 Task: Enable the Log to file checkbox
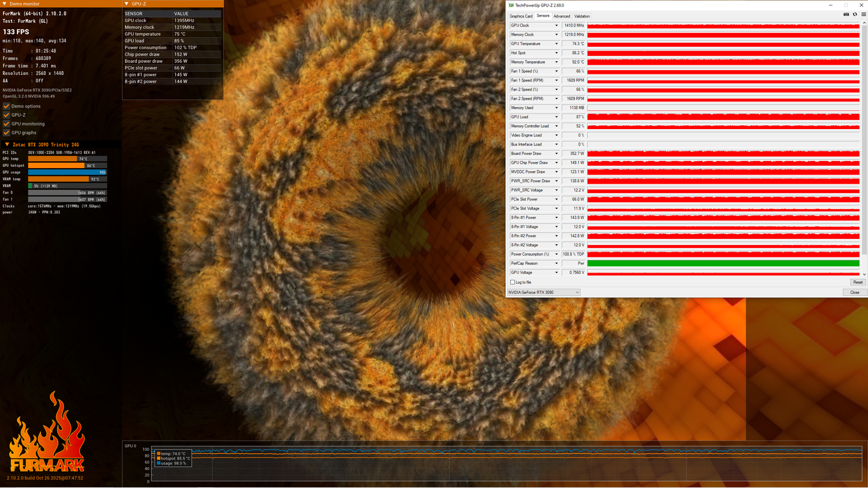point(512,282)
